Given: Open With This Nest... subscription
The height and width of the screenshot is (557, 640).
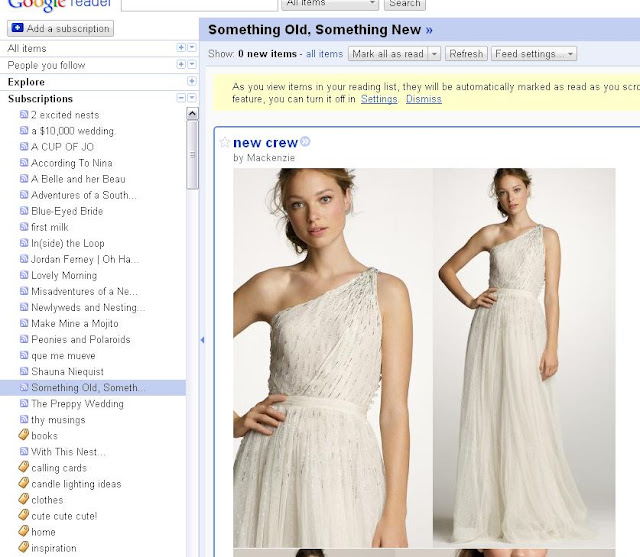Looking at the screenshot, I should pos(68,452).
